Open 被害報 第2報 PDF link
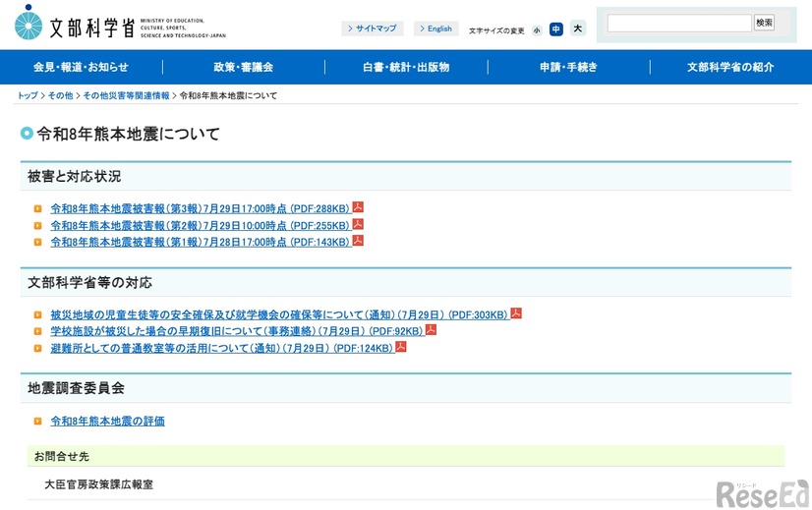Viewport: 812px width, 510px height. [201, 226]
